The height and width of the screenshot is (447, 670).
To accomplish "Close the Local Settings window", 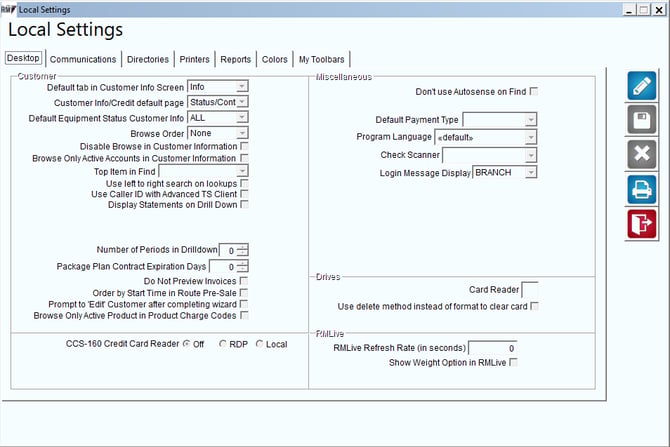I will pos(659,10).
